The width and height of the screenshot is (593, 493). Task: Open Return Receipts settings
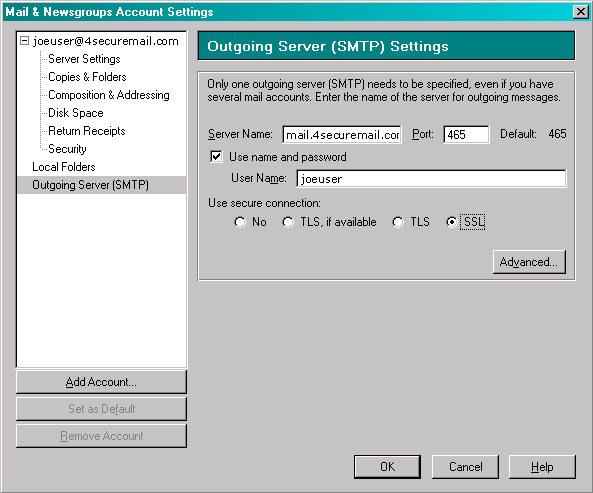[87, 131]
